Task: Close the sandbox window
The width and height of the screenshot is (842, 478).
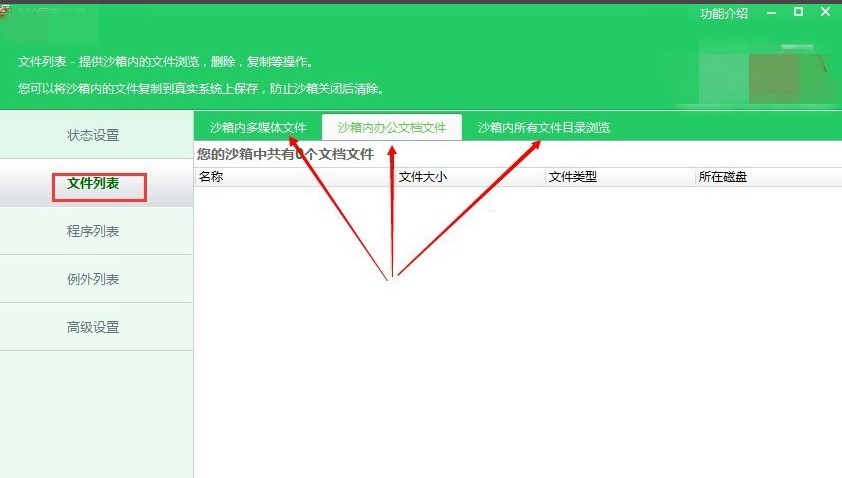Action: [825, 12]
